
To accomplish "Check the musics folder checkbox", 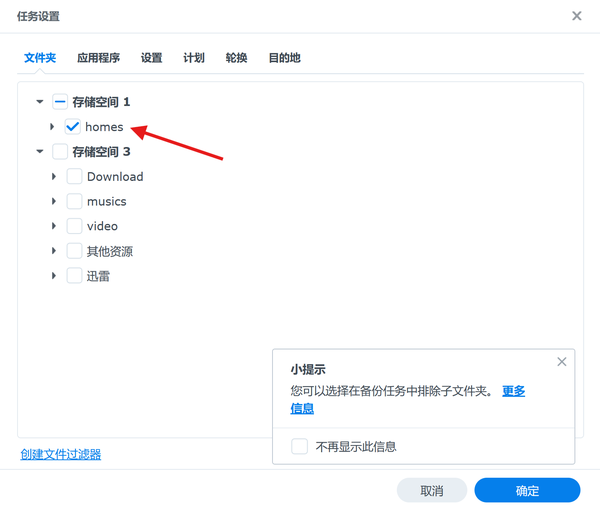I will click(74, 201).
